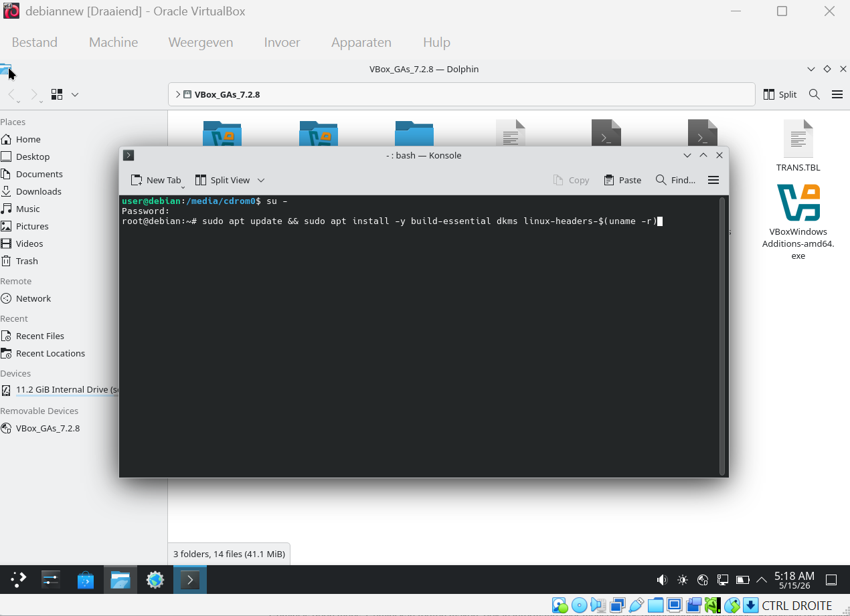The image size is (850, 616).
Task: Click the Split button in Dolphin
Action: (x=780, y=94)
